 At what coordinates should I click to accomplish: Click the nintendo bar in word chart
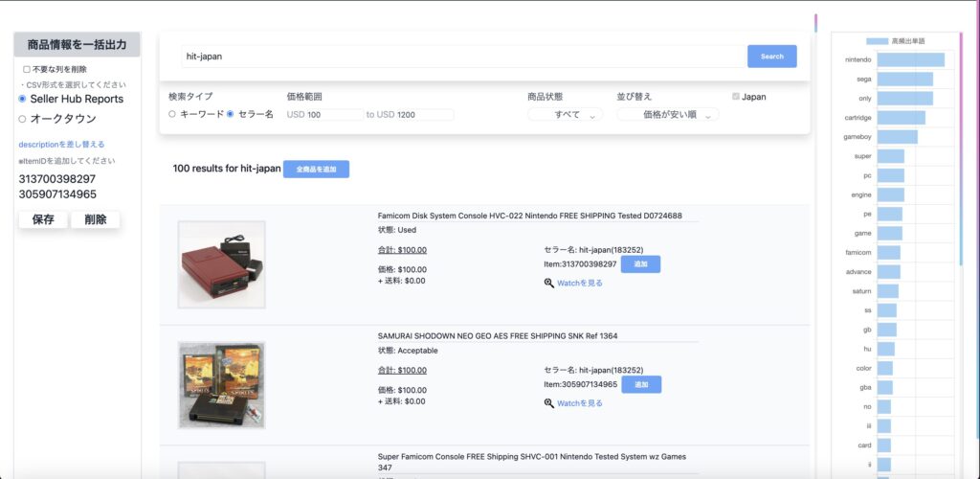pyautogui.click(x=911, y=60)
